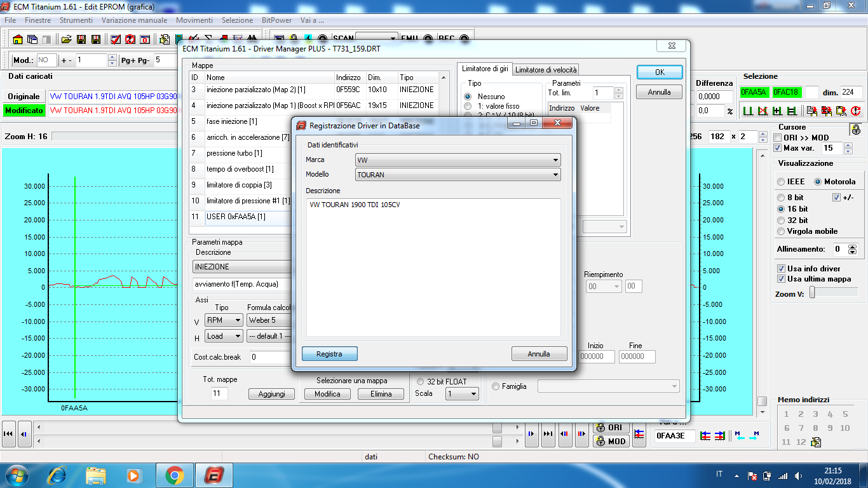Click the document list icon in toolbar
868x488 pixels.
[165, 39]
